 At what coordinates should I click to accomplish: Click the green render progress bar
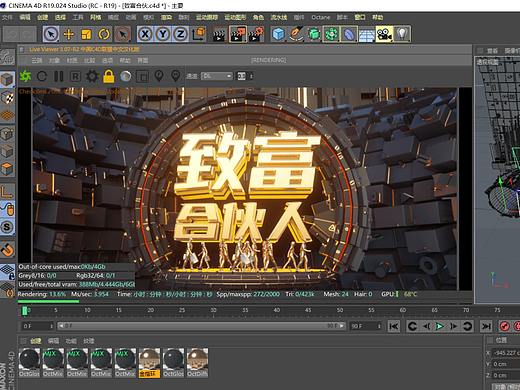point(48,301)
